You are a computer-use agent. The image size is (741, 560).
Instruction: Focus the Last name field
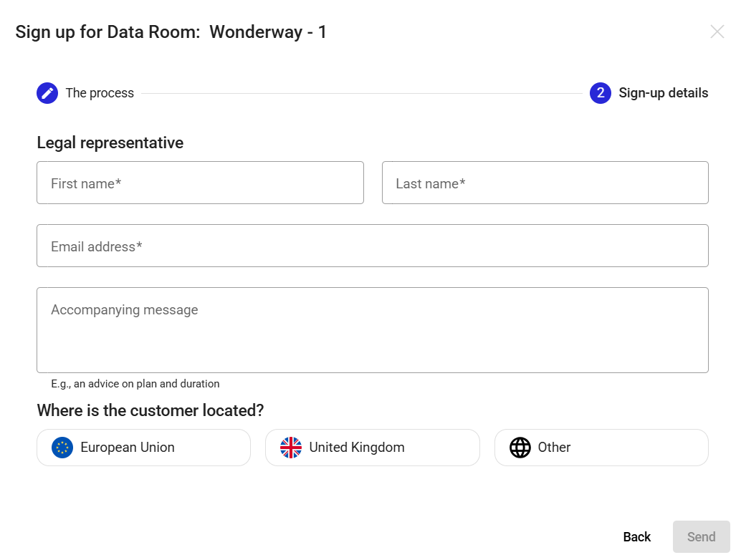[x=545, y=183]
